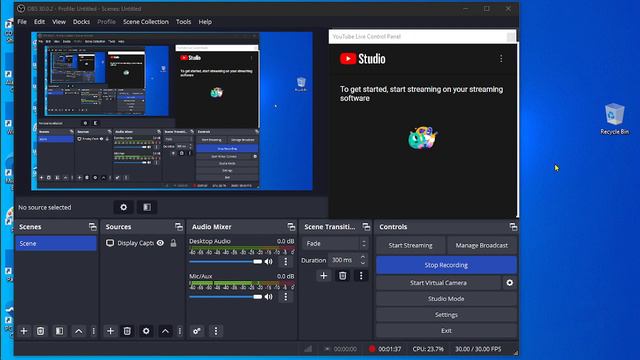Image resolution: width=640 pixels, height=360 pixels.
Task: Open Recycle Bin on the desktop
Action: (614, 119)
